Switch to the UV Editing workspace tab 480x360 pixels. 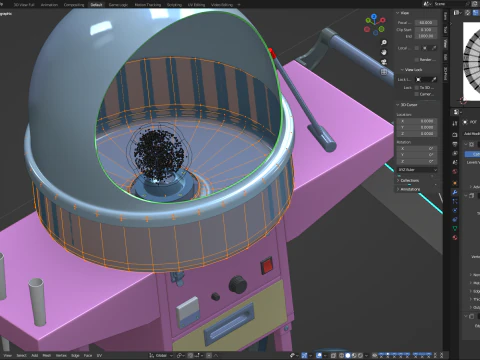[x=196, y=5]
